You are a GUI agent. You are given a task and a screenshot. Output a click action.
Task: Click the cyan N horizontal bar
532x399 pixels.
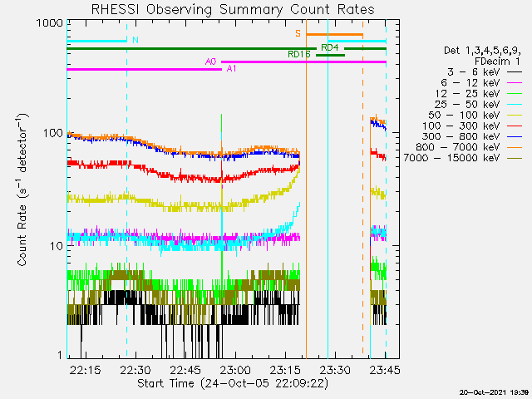[96, 41]
